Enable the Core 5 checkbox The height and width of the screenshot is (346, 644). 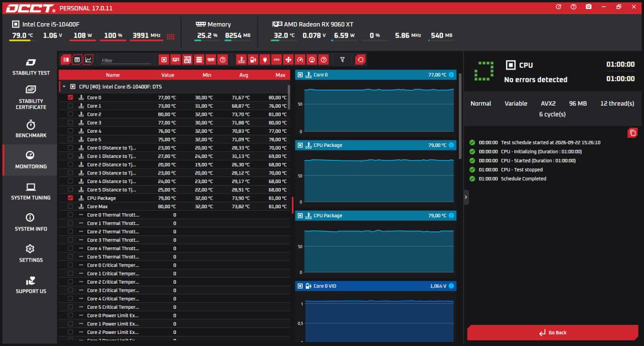(70, 139)
